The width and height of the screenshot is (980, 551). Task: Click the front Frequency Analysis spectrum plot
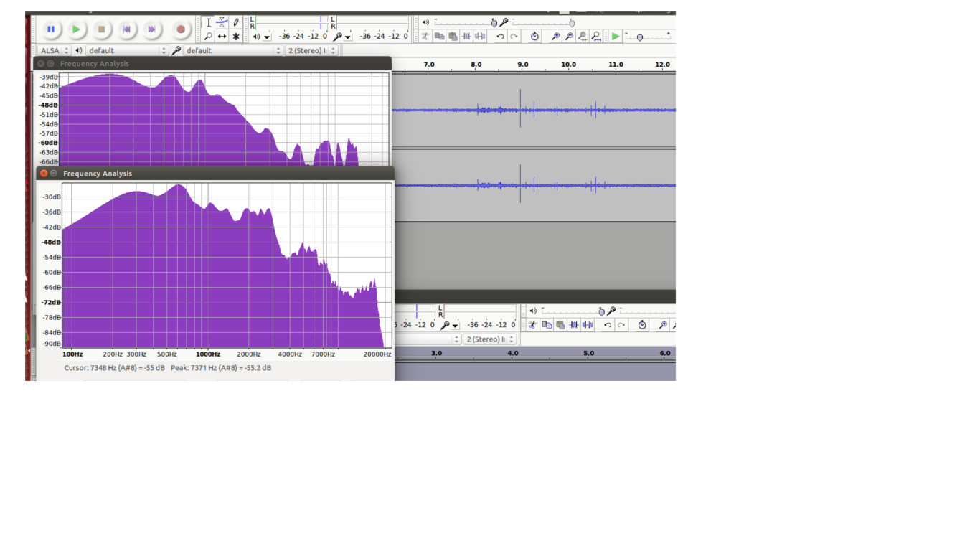(227, 265)
